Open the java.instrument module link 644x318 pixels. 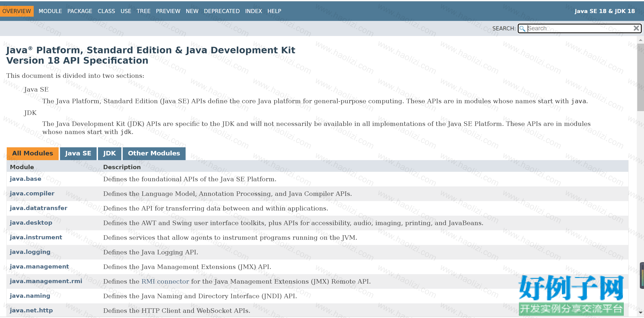point(36,237)
